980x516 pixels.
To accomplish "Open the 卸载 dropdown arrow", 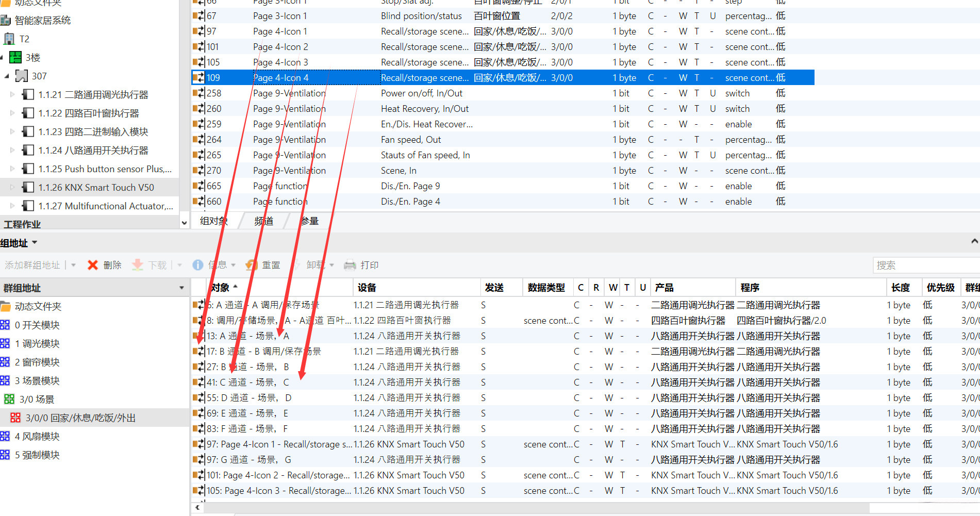I will tap(332, 265).
